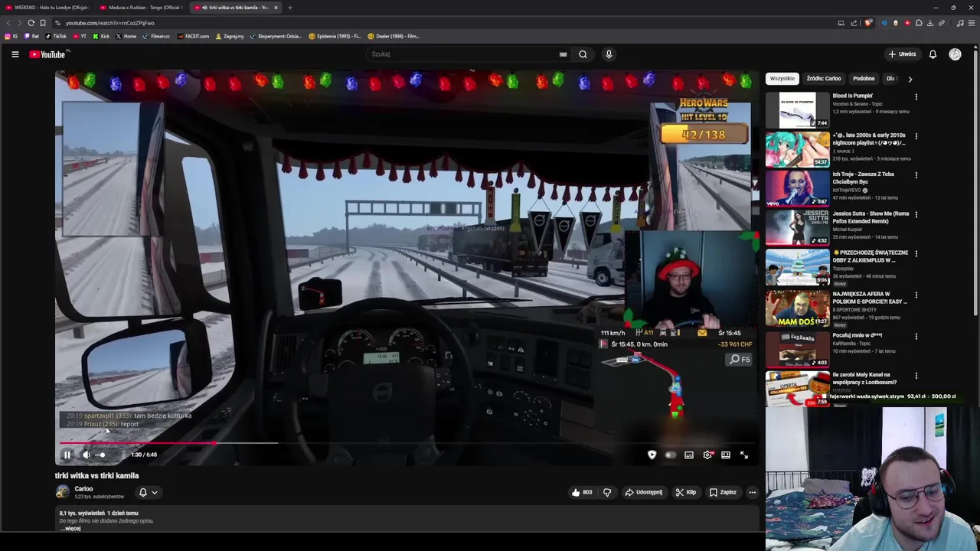This screenshot has height=551, width=980.
Task: Click the Udostępnij share button
Action: [x=644, y=492]
